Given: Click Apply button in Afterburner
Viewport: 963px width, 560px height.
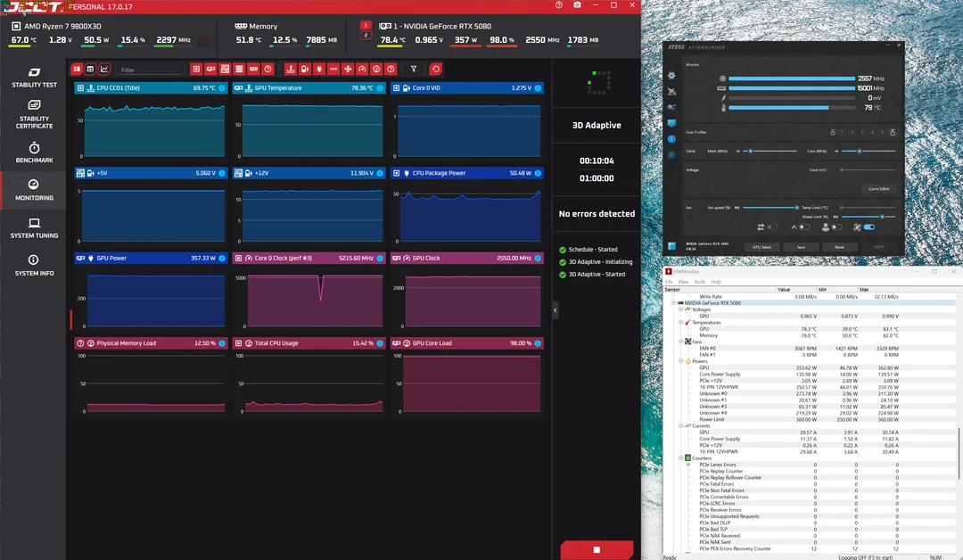Looking at the screenshot, I should click(x=879, y=247).
